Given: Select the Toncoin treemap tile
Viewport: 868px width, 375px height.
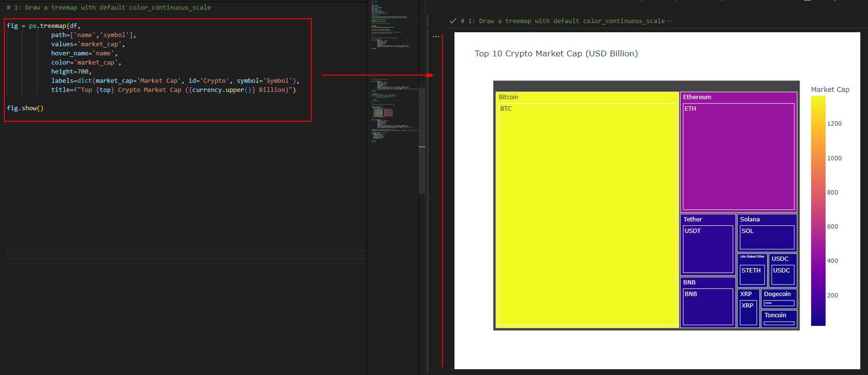Looking at the screenshot, I should click(x=779, y=319).
